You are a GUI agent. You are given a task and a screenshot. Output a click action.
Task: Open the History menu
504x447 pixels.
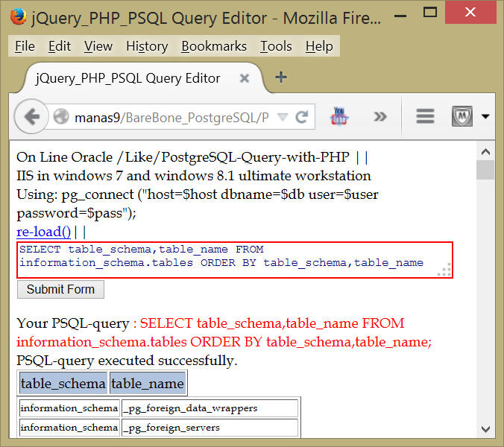pyautogui.click(x=147, y=46)
